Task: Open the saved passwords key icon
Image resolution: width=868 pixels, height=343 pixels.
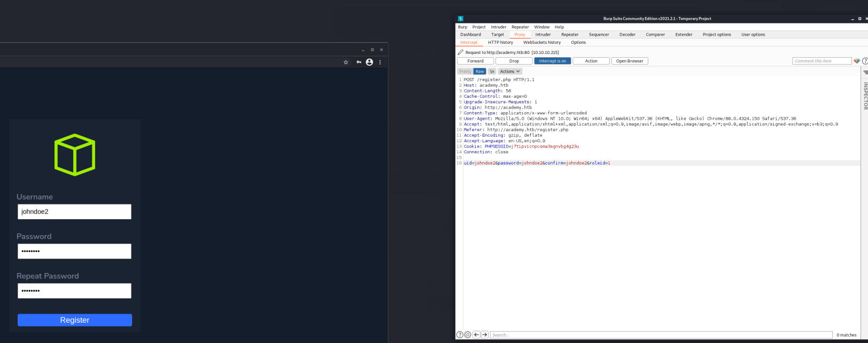Action: click(x=359, y=63)
